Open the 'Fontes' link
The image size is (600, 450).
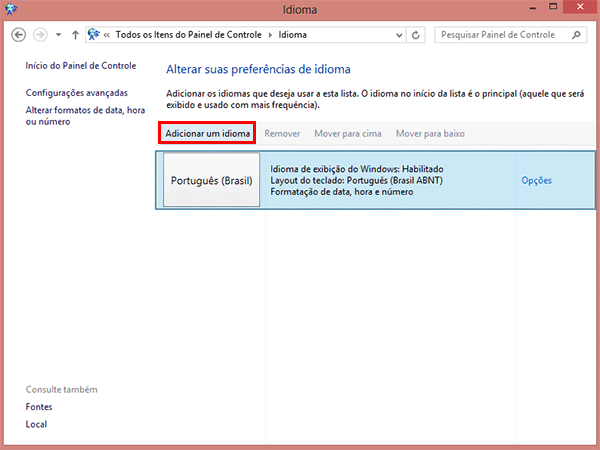tap(39, 407)
